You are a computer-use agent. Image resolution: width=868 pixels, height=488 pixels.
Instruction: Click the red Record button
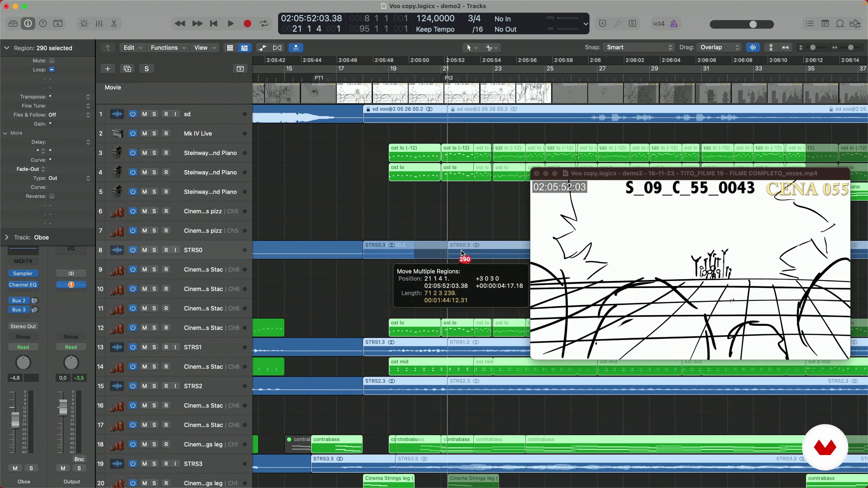pos(247,23)
